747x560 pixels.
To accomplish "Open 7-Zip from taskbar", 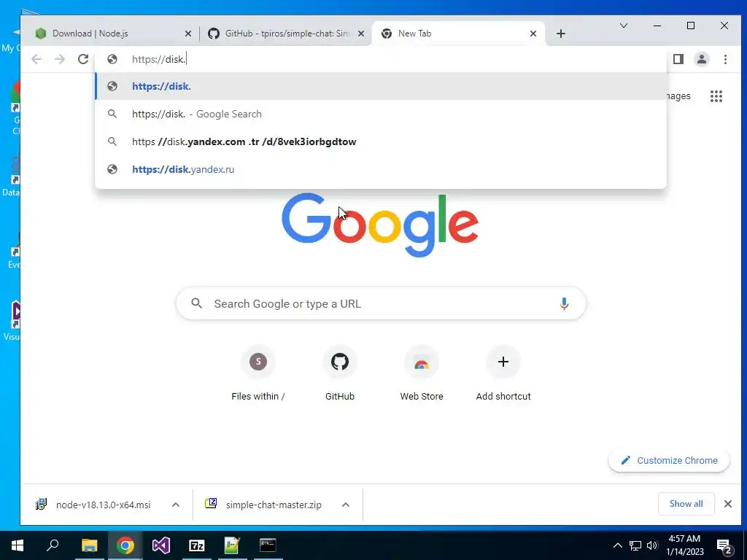I will [197, 545].
